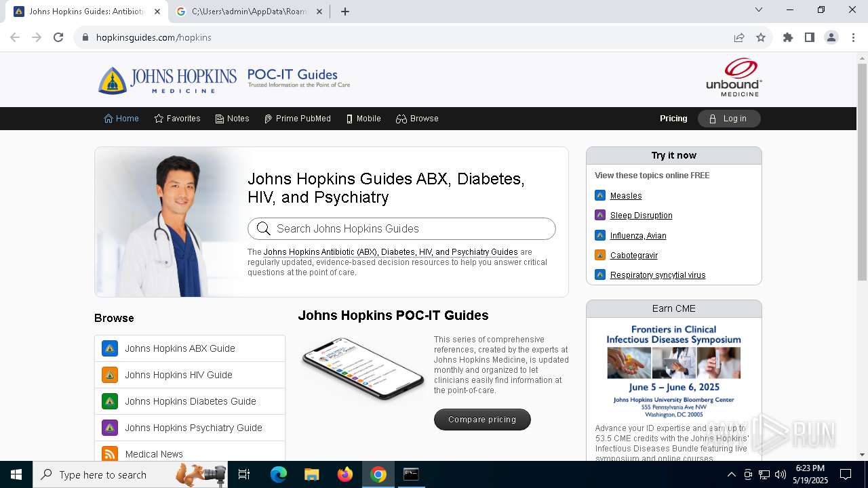The height and width of the screenshot is (488, 868).
Task: Open Johns Hopkins Diabetes Guide
Action: (190, 401)
